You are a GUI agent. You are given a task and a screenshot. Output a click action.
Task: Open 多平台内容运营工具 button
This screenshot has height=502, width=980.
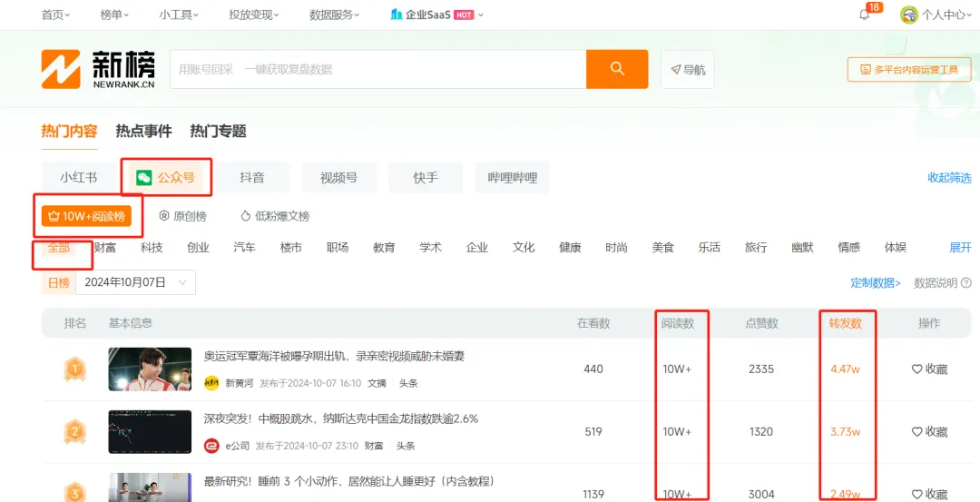pos(909,69)
